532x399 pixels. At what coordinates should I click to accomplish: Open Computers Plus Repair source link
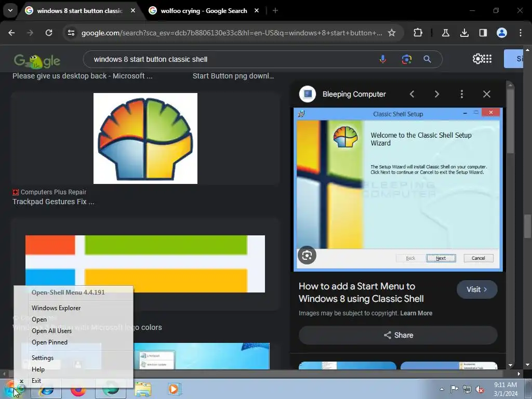(x=49, y=192)
